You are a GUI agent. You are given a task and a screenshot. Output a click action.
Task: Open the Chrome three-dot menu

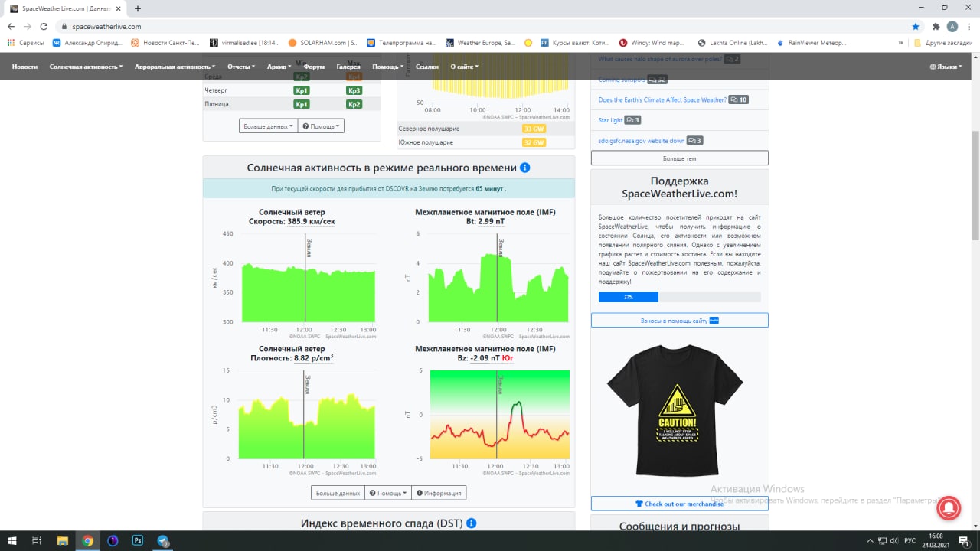(x=969, y=26)
